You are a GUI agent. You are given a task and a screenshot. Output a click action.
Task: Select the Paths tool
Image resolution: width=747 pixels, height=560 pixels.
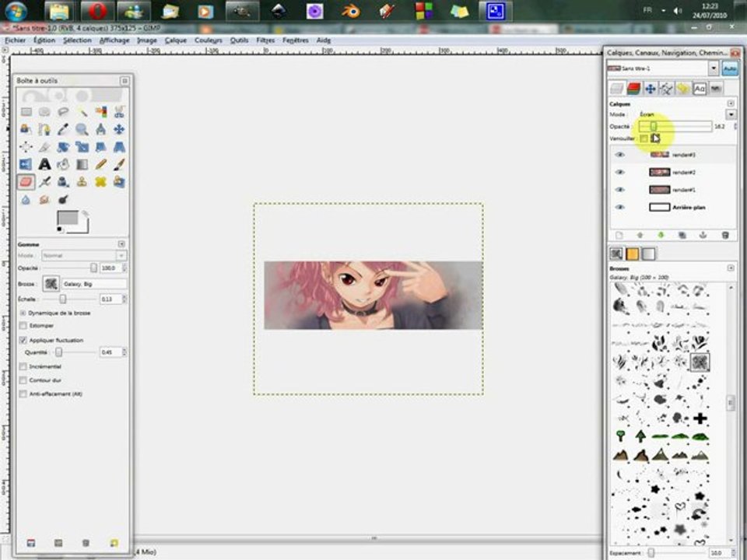(x=44, y=129)
